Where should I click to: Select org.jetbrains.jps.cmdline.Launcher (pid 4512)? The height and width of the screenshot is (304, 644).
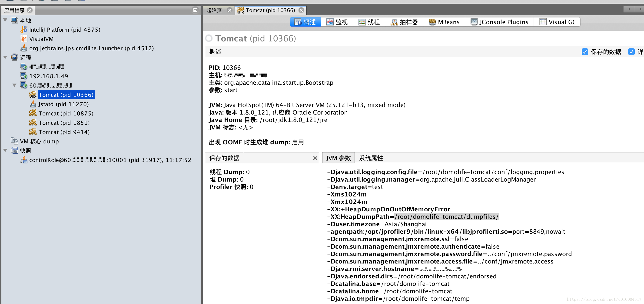(x=92, y=48)
